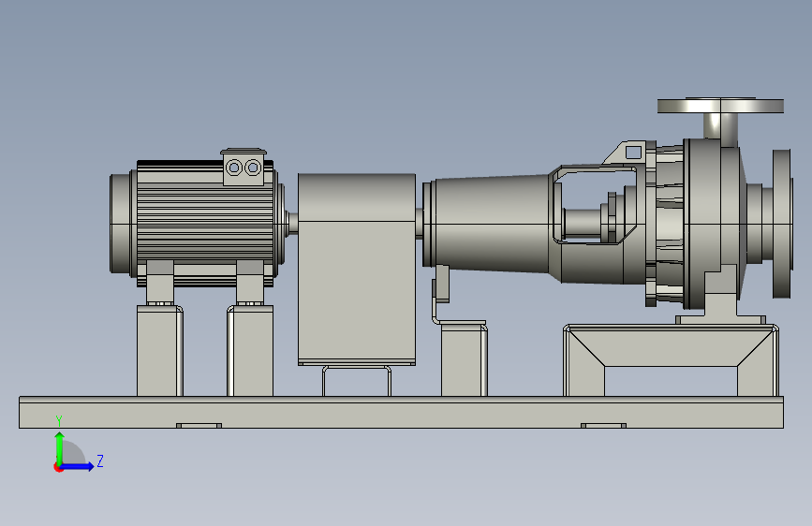Select the rectangular coupling guard box
This screenshot has height=526, width=812.
[357, 270]
